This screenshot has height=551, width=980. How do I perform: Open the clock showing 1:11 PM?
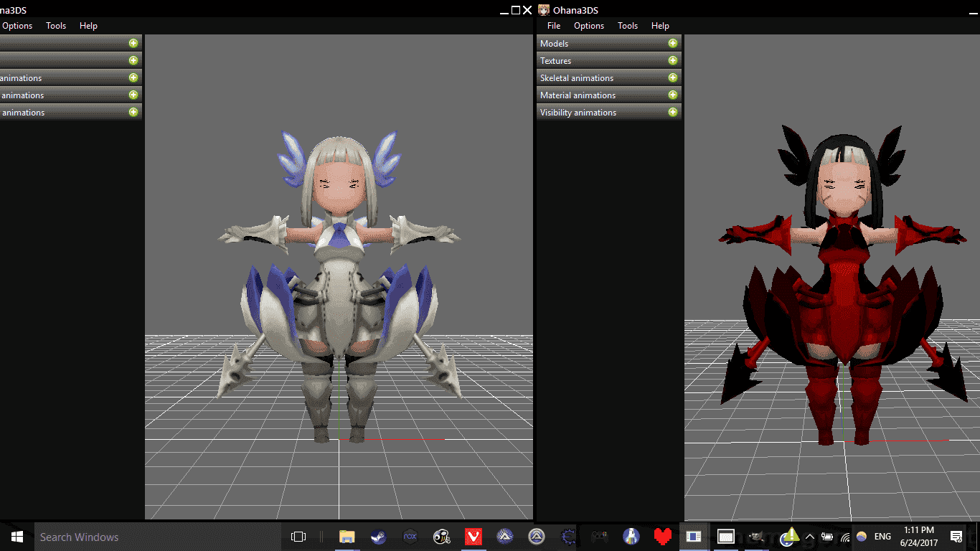coord(918,537)
